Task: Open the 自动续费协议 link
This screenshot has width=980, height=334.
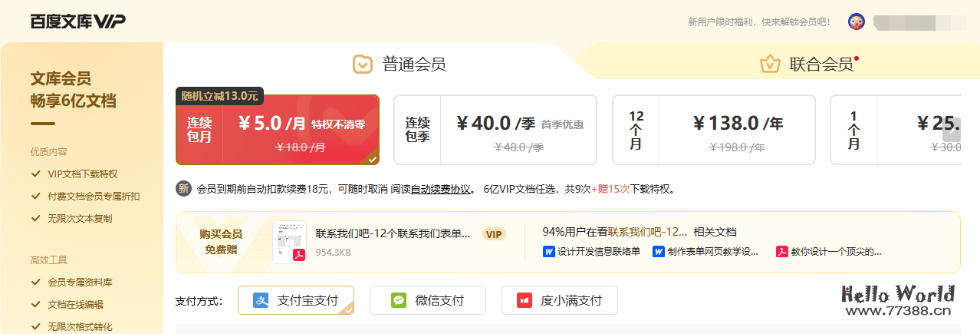Action: point(441,189)
